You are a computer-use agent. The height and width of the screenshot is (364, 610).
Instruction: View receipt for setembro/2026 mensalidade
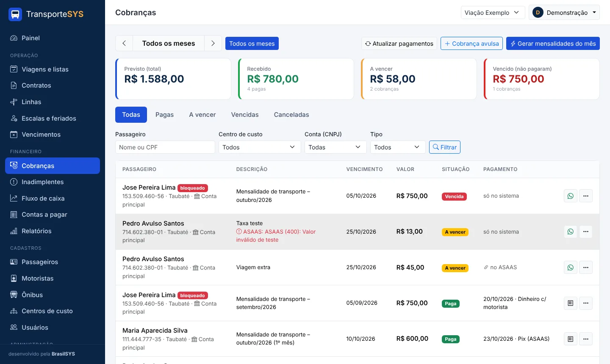[571, 303]
